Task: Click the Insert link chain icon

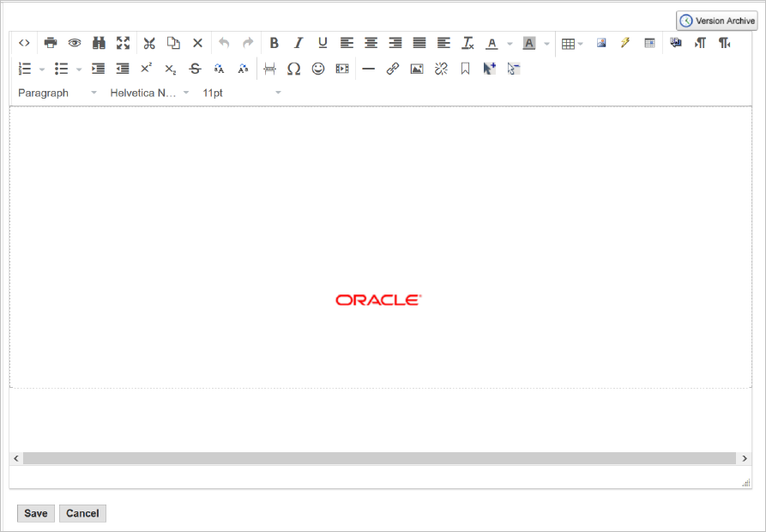Action: pyautogui.click(x=393, y=69)
